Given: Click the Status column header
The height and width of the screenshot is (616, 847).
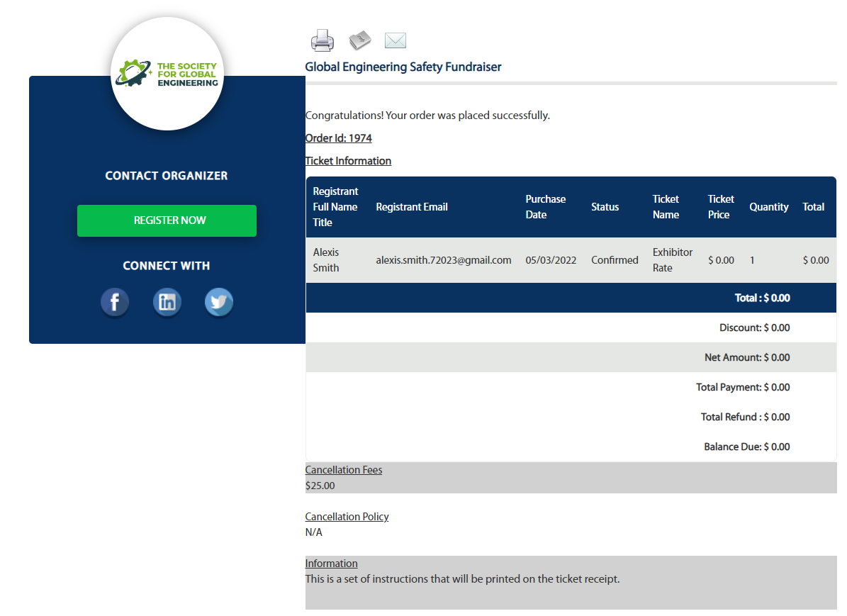Looking at the screenshot, I should click(x=605, y=207).
